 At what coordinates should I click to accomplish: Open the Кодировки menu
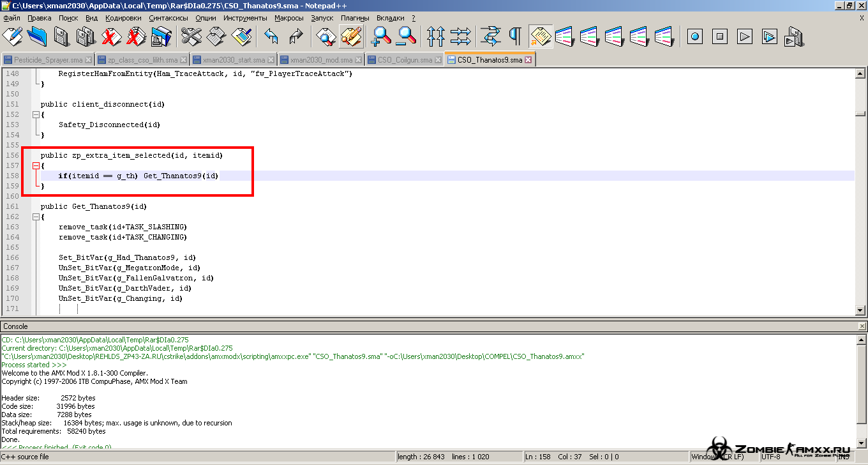123,18
